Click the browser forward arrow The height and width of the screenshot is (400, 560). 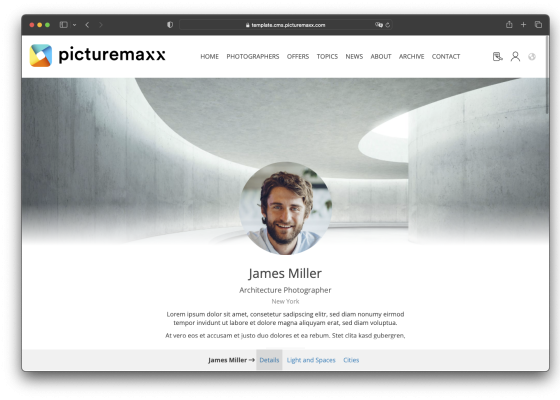point(101,25)
